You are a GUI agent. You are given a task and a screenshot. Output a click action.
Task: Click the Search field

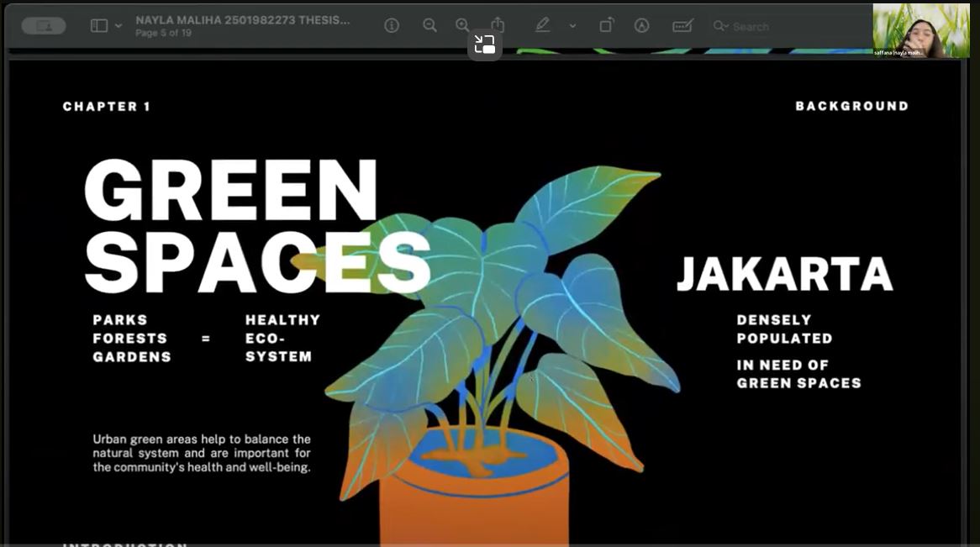point(790,27)
